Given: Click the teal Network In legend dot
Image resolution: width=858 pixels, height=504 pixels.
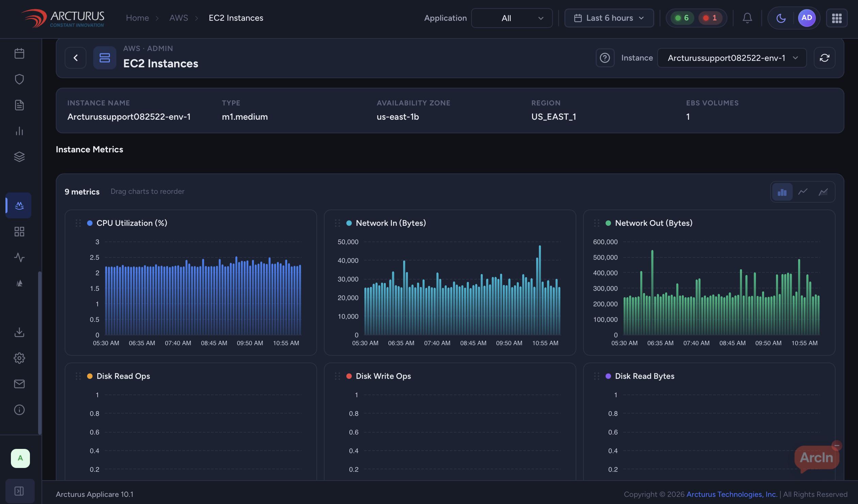Looking at the screenshot, I should coord(349,223).
